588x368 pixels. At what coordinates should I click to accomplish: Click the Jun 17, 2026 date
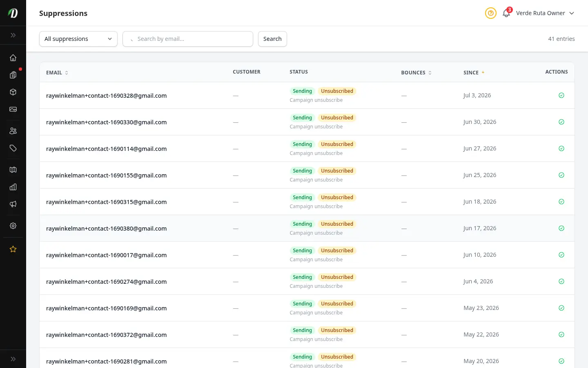[480, 228]
